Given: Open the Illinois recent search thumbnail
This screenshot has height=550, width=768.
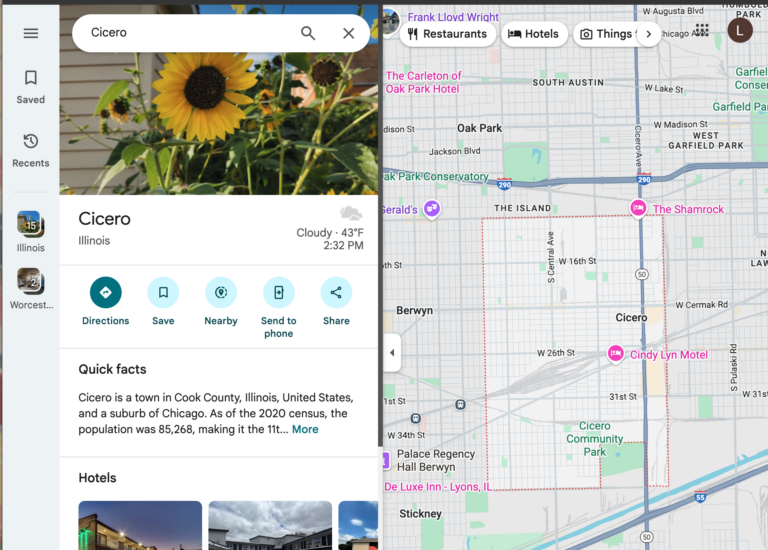Looking at the screenshot, I should point(30,224).
